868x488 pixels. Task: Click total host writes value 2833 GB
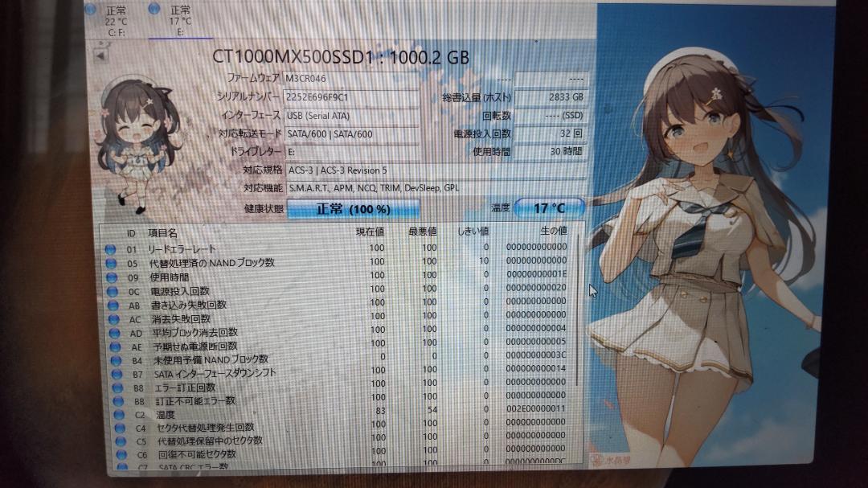coord(551,97)
